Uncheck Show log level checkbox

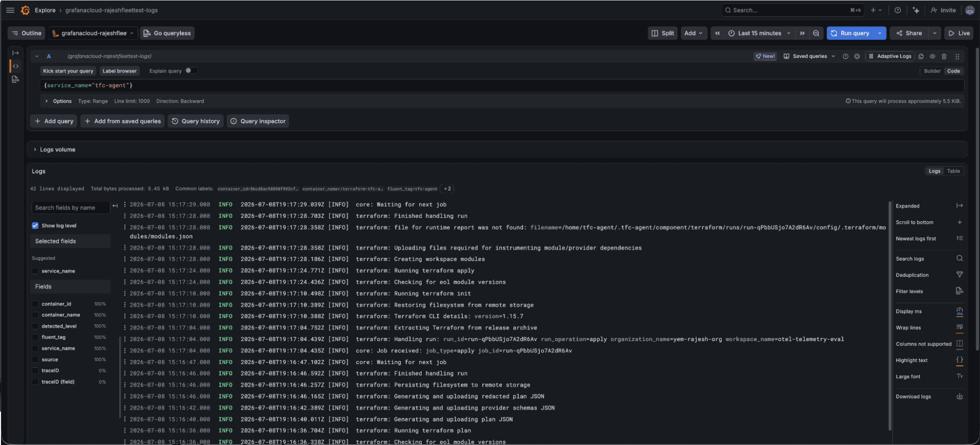pos(35,226)
